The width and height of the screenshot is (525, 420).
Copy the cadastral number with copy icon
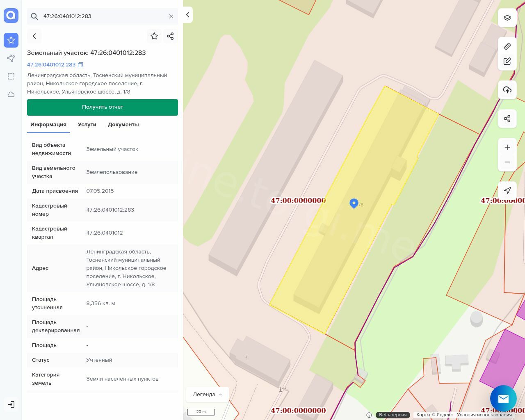[x=81, y=65]
